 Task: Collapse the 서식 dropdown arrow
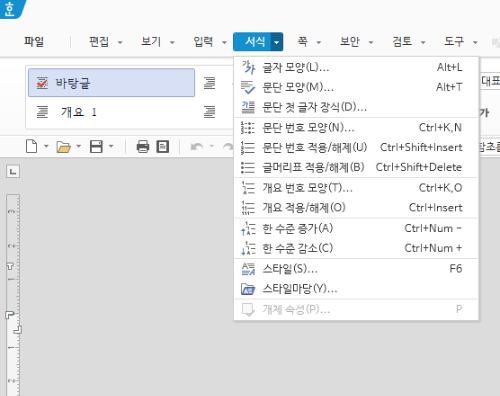[x=277, y=42]
